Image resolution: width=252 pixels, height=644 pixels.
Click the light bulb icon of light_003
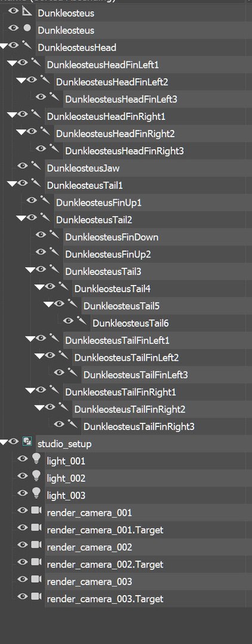click(36, 494)
